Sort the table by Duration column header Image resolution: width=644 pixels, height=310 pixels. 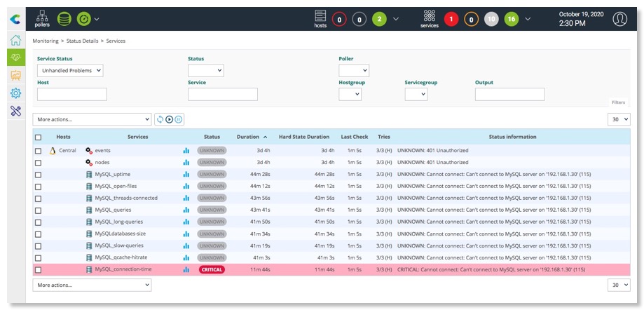point(248,137)
